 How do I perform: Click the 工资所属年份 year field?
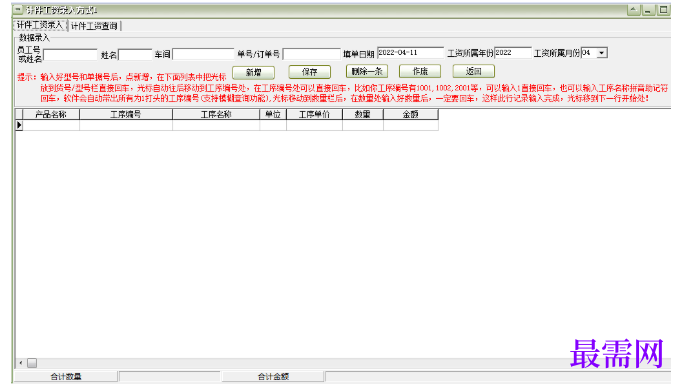pyautogui.click(x=512, y=53)
